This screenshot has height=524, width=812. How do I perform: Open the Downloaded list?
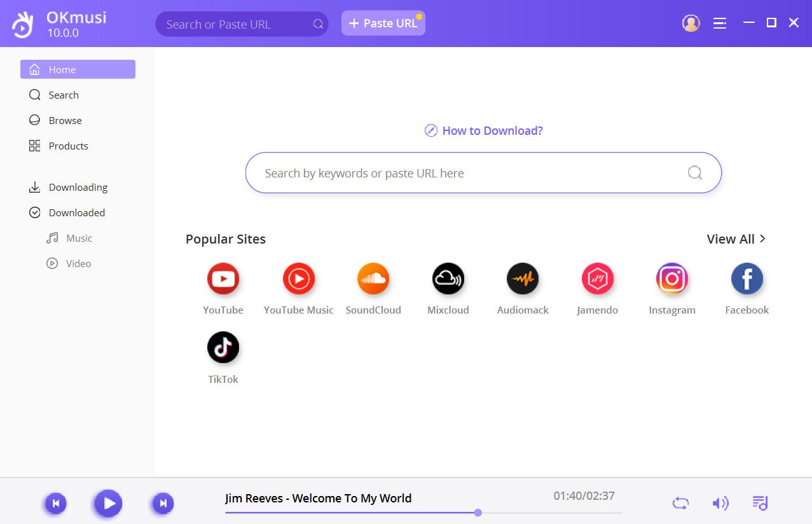click(78, 212)
